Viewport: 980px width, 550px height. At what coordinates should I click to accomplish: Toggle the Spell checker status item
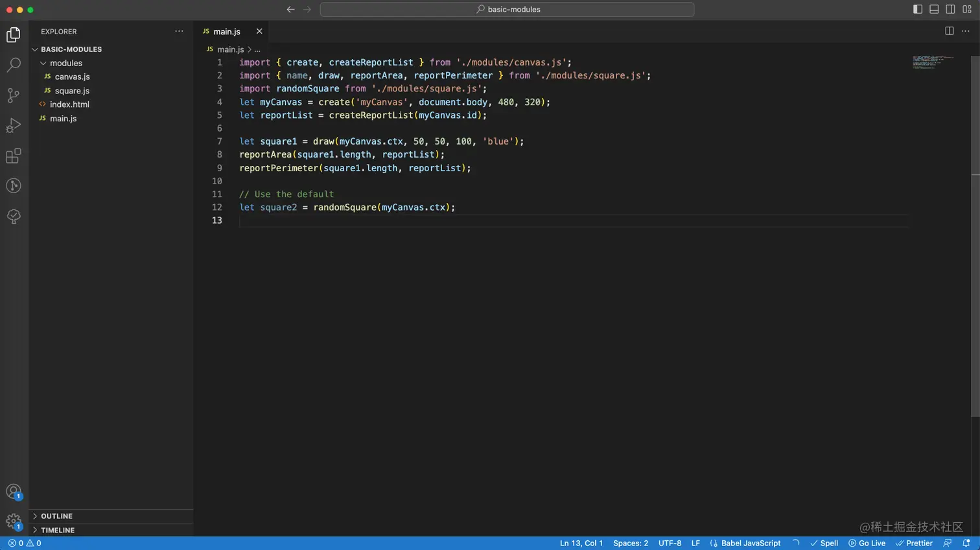click(824, 544)
